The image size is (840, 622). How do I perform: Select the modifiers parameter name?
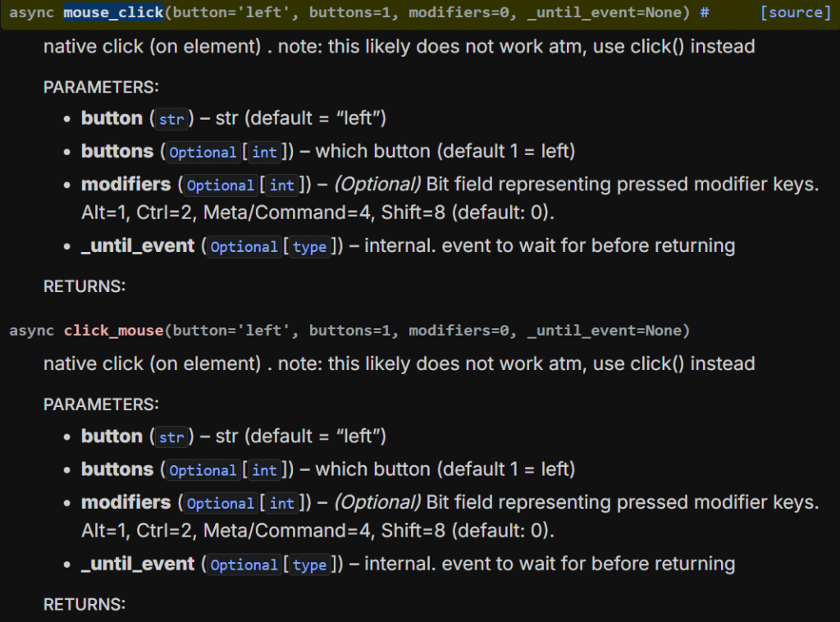tap(126, 184)
